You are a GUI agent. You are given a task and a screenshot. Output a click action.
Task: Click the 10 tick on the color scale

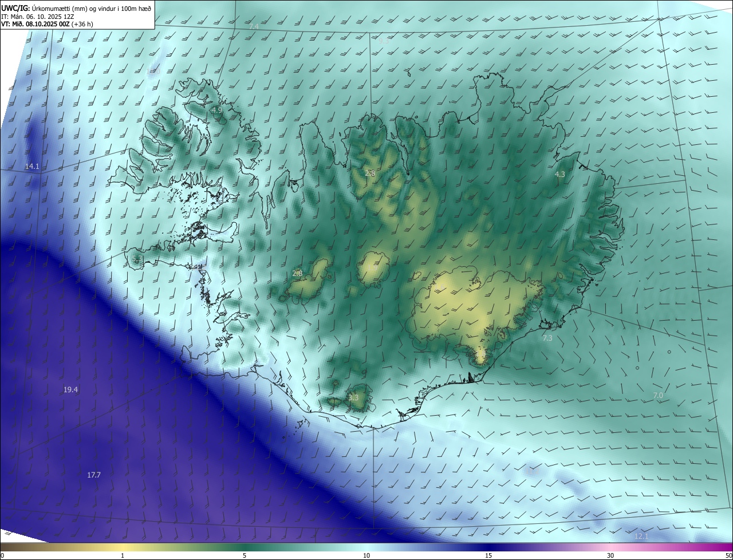[366, 556]
